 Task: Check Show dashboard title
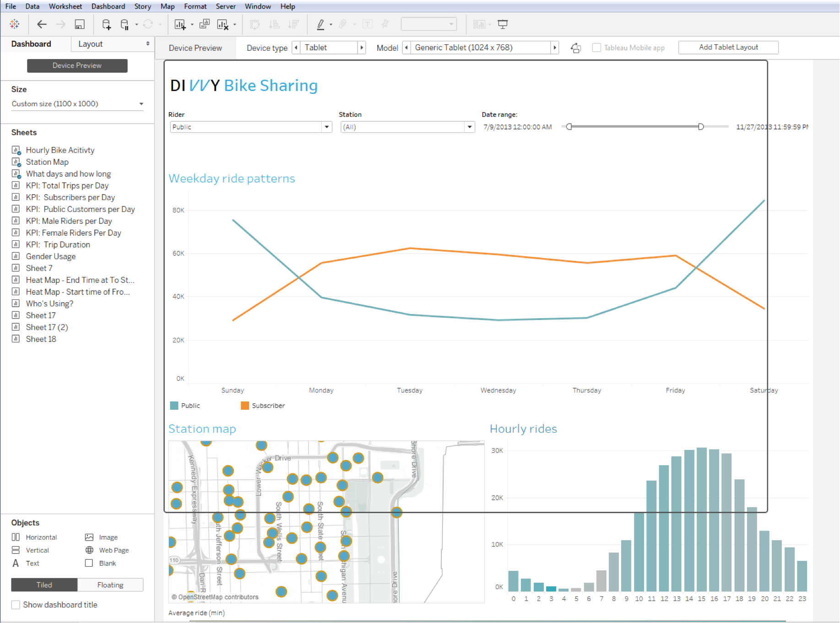16,605
